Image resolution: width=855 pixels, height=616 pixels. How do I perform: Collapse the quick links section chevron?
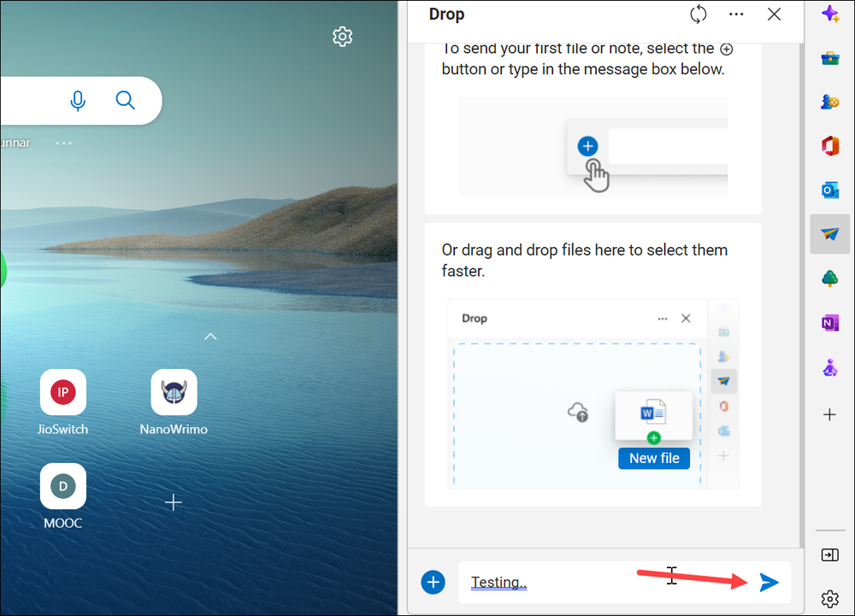tap(210, 337)
